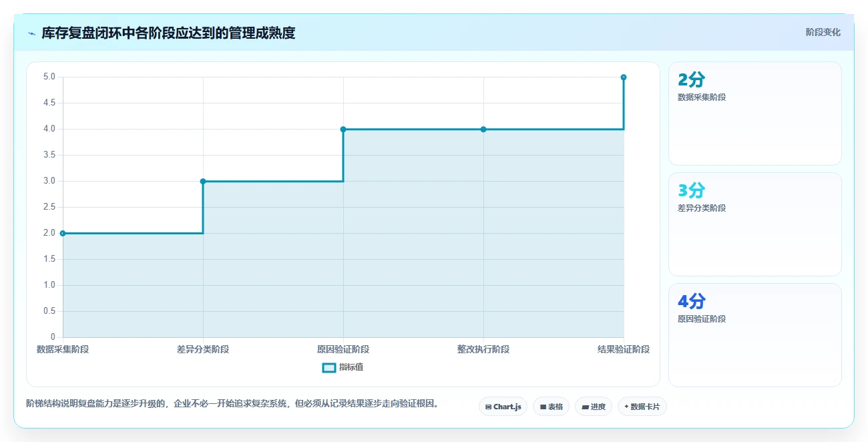Click the x-axis label 原因验证阶段

click(x=343, y=349)
